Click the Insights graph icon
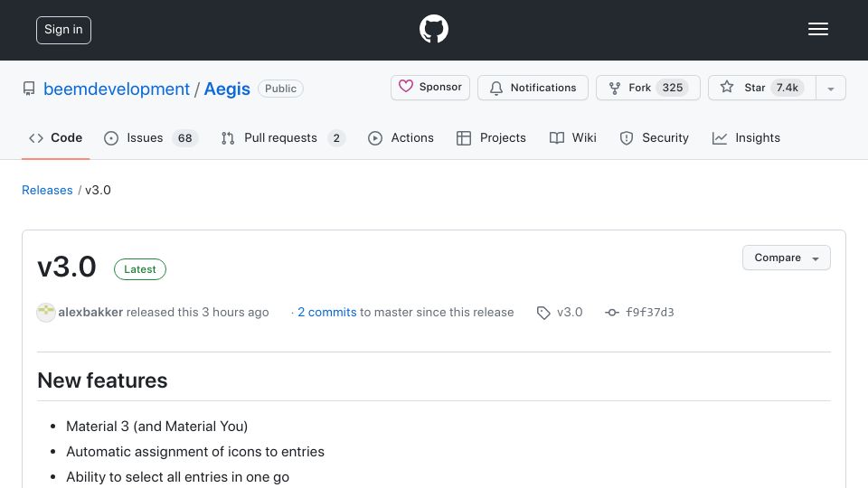The width and height of the screenshot is (868, 488). pos(719,138)
